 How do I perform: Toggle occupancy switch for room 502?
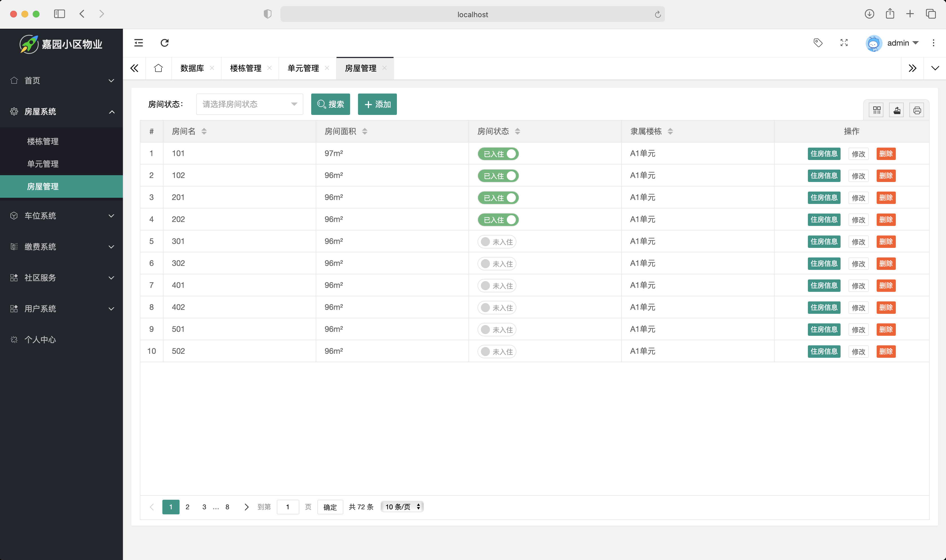(497, 352)
